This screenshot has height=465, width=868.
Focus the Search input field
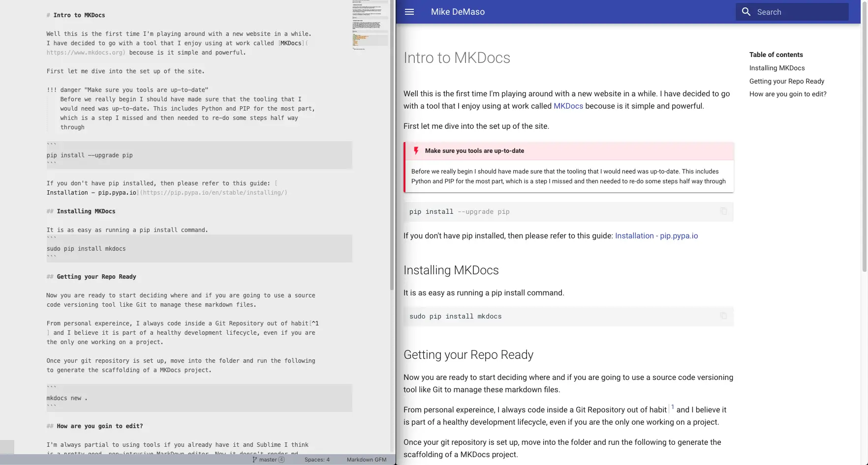tap(792, 12)
